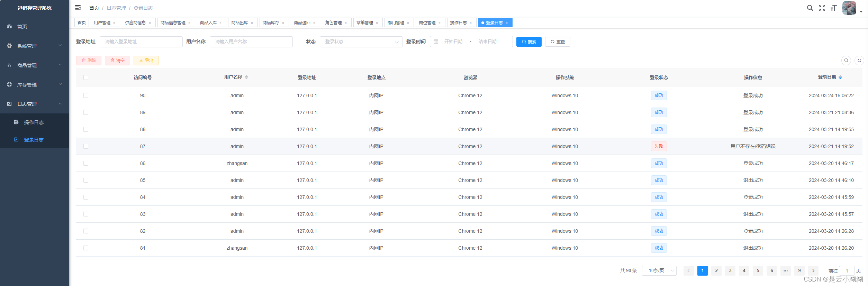Click the 系统管理 gear icon

point(9,46)
